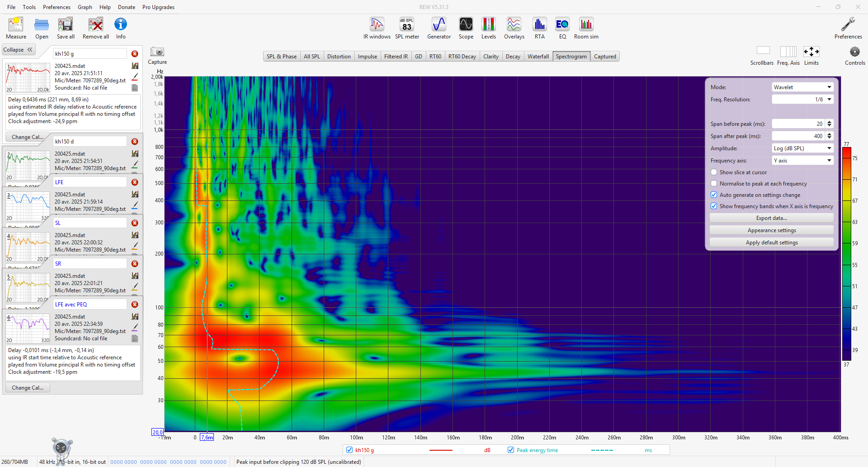This screenshot has height=467, width=868.
Task: Open the Overlays window
Action: [x=514, y=28]
